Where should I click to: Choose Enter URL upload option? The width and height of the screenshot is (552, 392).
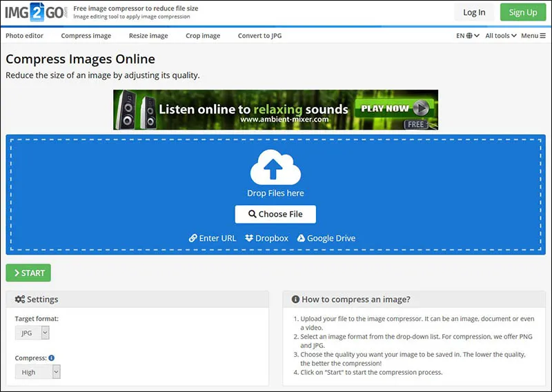tap(213, 238)
